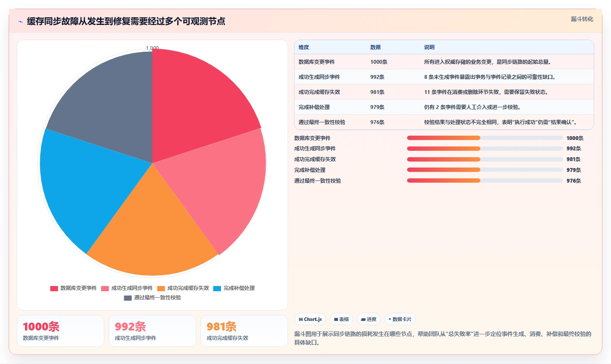Click the description starting 仍有 2 条事件
The width and height of the screenshot is (611, 364).
tap(472, 107)
